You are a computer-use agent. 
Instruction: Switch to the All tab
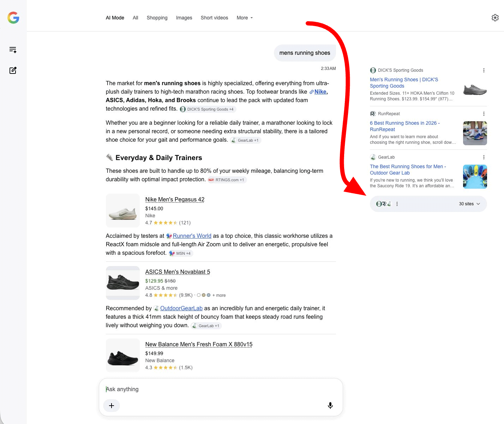tap(136, 18)
